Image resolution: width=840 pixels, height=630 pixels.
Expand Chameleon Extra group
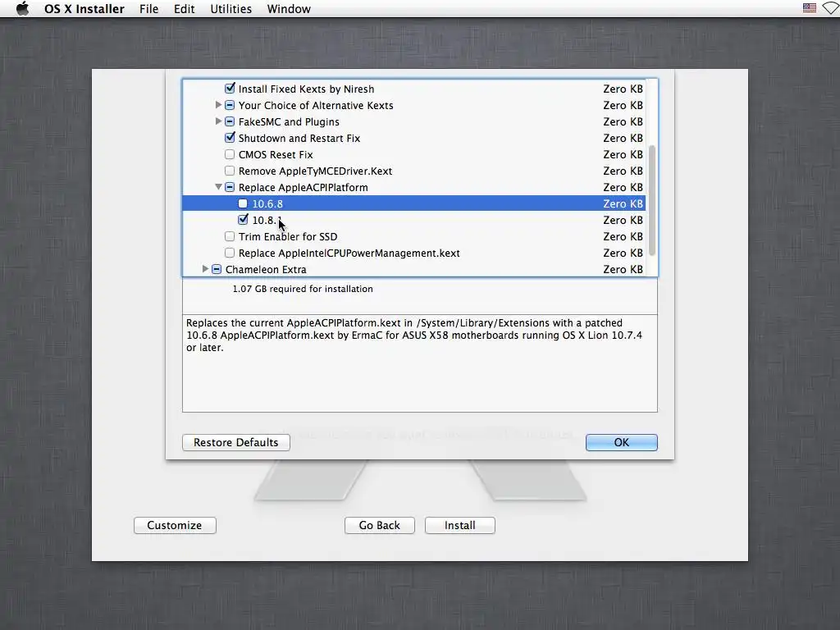[205, 269]
